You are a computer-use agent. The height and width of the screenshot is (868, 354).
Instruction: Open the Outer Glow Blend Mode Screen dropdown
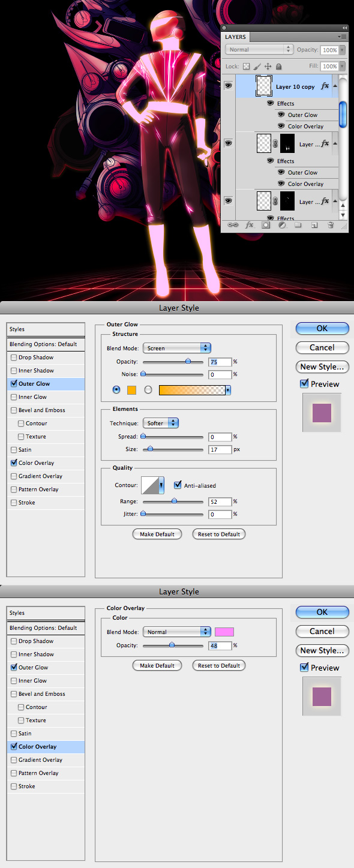pos(177,348)
